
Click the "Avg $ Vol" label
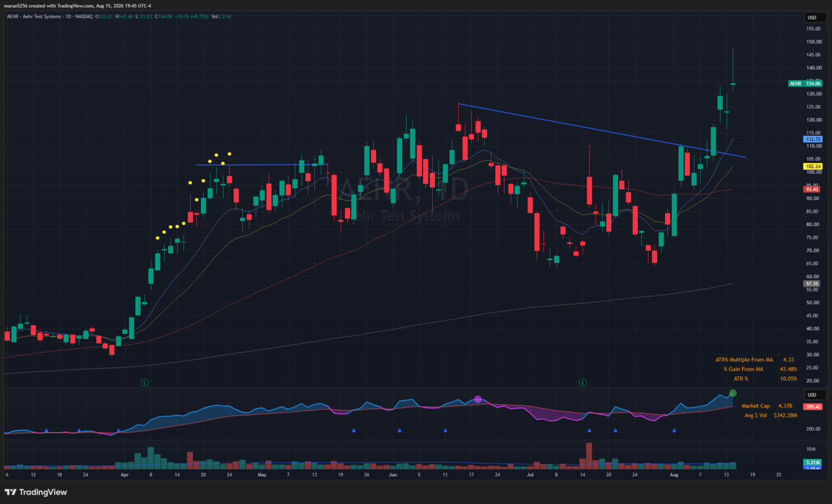755,415
